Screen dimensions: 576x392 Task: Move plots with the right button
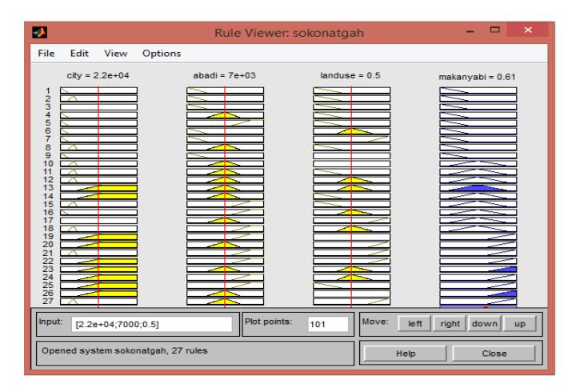(x=450, y=324)
